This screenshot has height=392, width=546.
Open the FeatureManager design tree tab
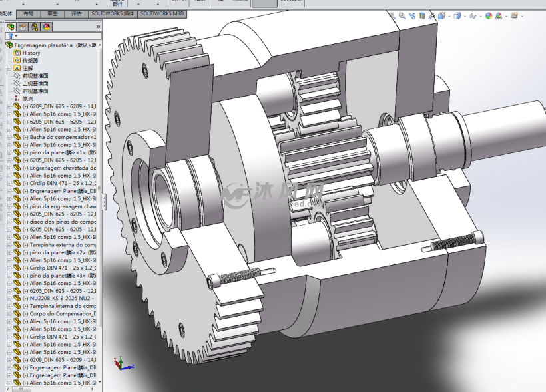(x=11, y=27)
